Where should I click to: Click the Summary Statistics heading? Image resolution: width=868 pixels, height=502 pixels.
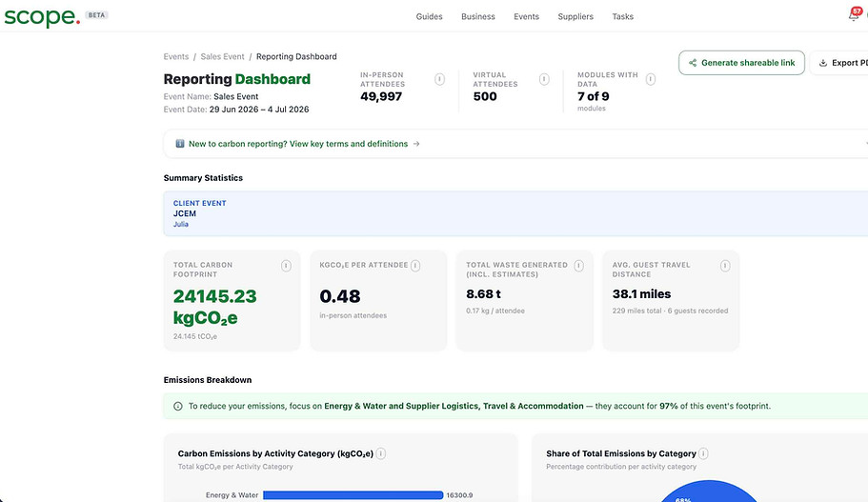(203, 178)
